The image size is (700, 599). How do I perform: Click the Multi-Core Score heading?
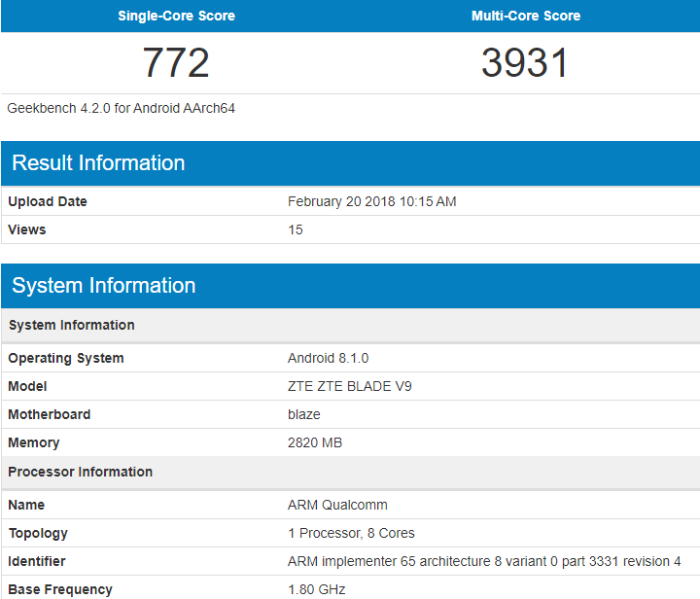tap(526, 17)
